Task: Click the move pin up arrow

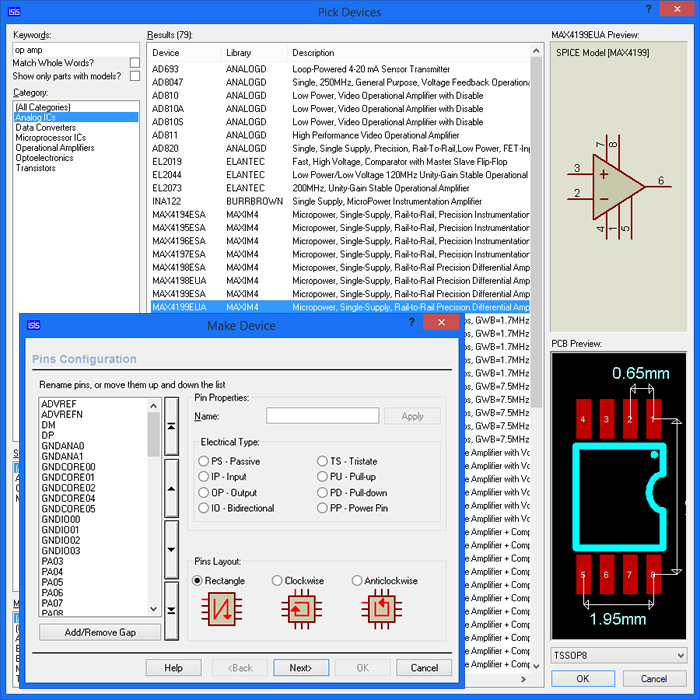Action: pos(171,487)
